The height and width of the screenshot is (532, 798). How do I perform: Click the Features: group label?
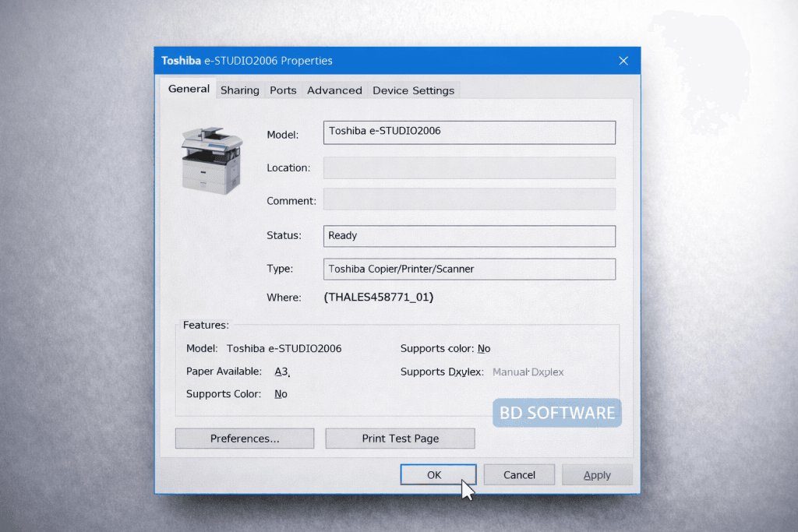206,325
